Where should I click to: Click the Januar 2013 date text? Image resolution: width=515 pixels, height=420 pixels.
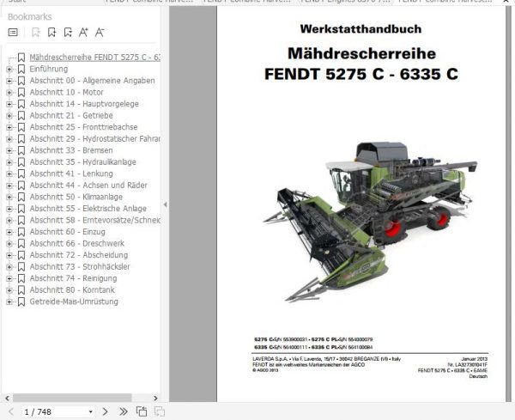[x=475, y=359]
